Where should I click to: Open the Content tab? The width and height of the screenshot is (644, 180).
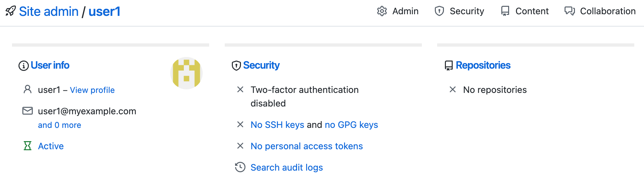click(532, 11)
